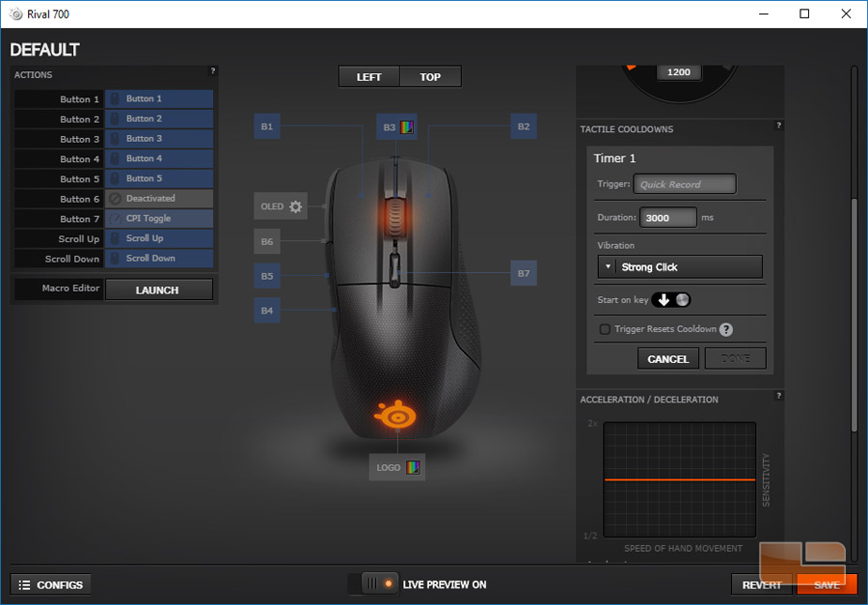The image size is (868, 605).
Task: Click the 'Button 1' row label
Action: 79,99
